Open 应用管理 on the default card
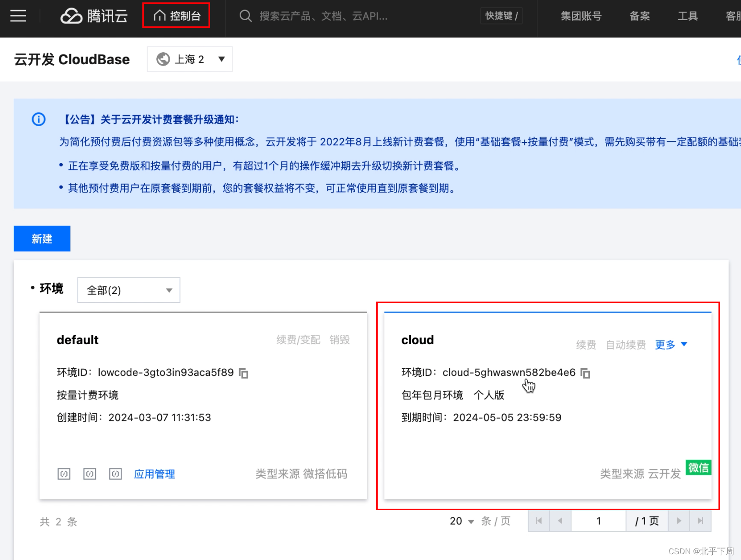 [x=154, y=474]
